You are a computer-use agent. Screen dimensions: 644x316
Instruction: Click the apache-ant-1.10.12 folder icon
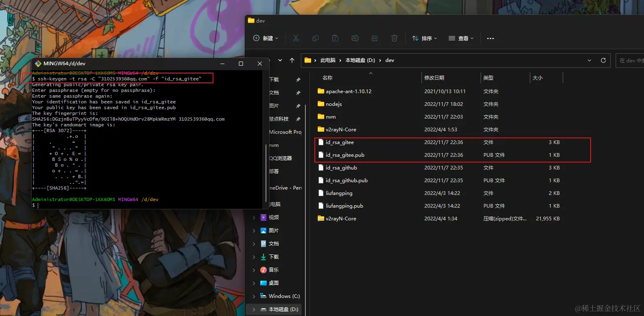click(321, 91)
